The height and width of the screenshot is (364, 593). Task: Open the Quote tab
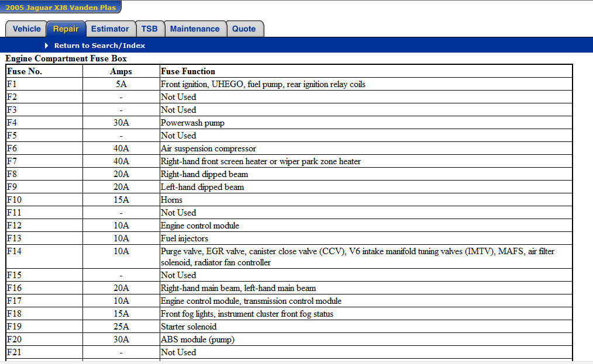click(x=244, y=29)
